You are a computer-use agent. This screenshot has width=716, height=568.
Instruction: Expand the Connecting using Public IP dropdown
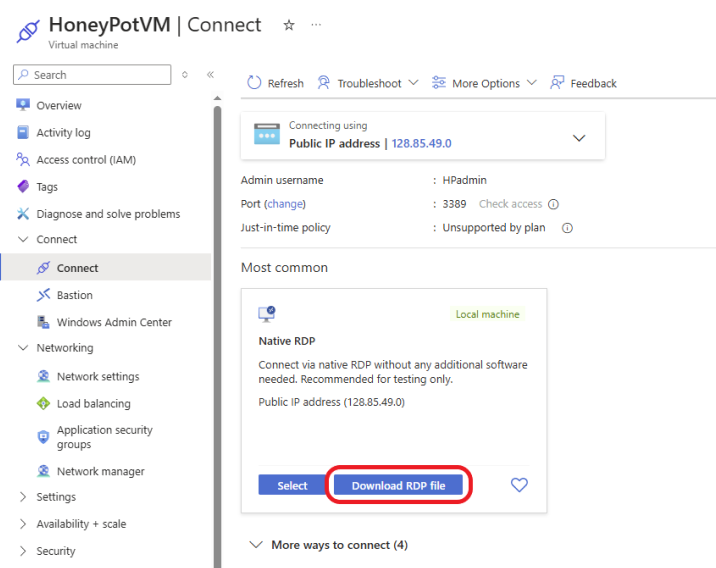pos(579,138)
